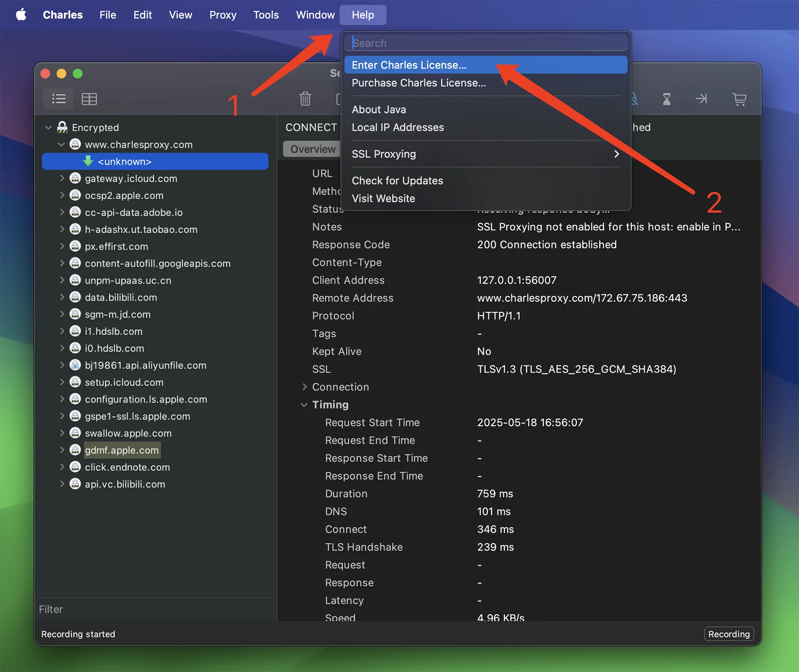
Task: Click the globe icon for gateway.icloud.com
Action: (x=75, y=178)
